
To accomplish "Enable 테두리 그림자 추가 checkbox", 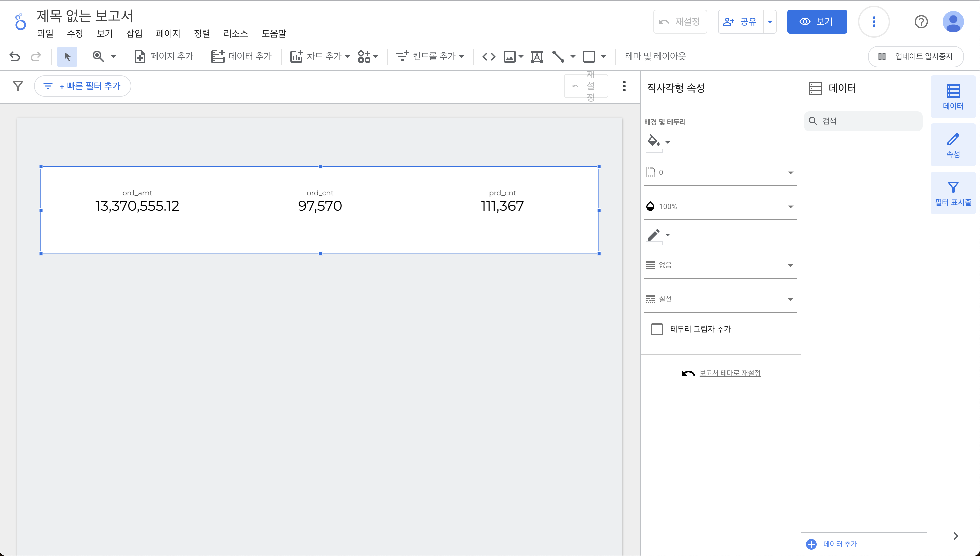I will point(657,329).
